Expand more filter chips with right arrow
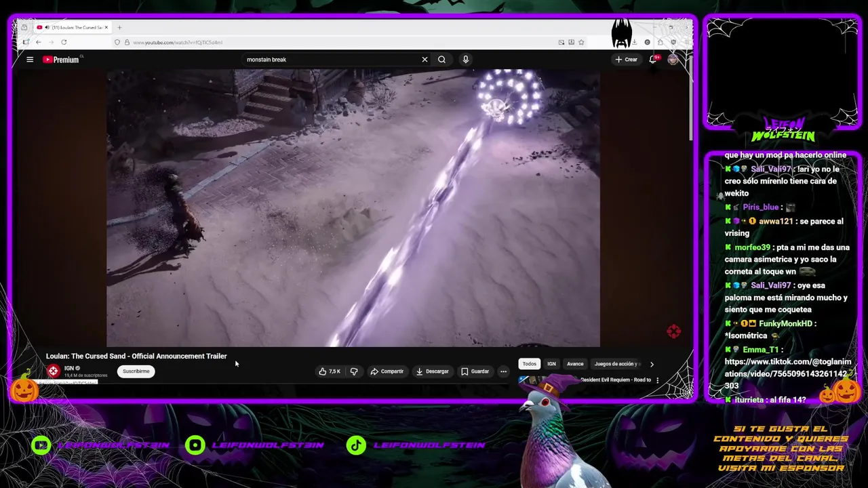868x488 pixels. (652, 364)
